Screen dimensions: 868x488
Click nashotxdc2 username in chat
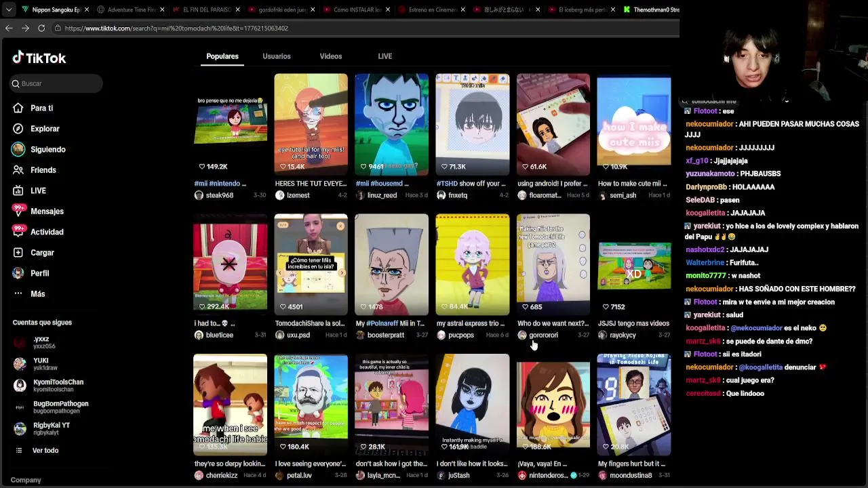click(706, 249)
